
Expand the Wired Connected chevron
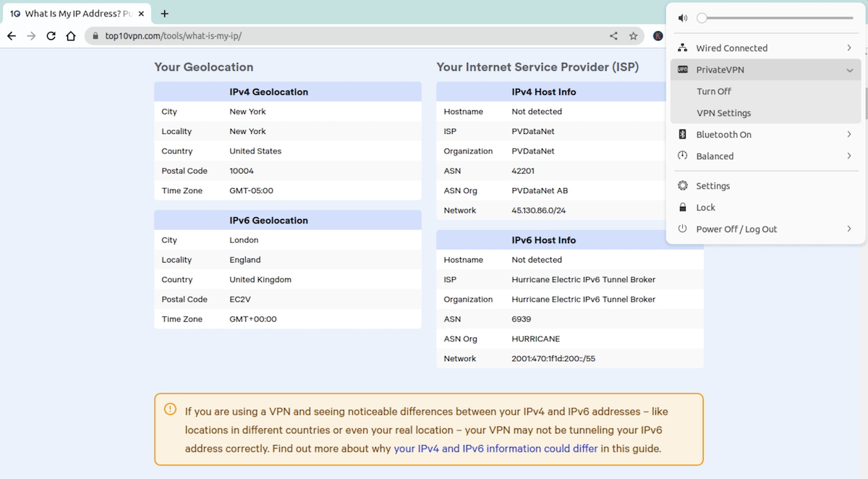[848, 47]
